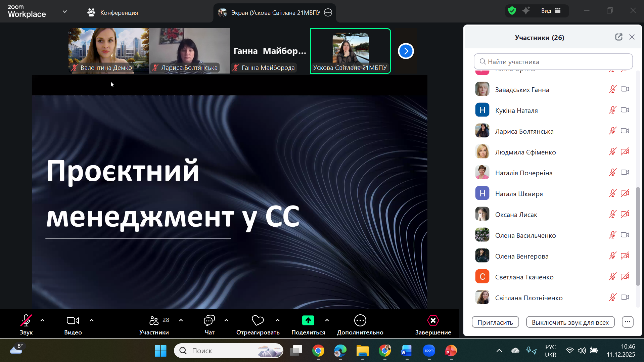Check the green encryption shield icon
The height and width of the screenshot is (362, 644).
coord(512,11)
